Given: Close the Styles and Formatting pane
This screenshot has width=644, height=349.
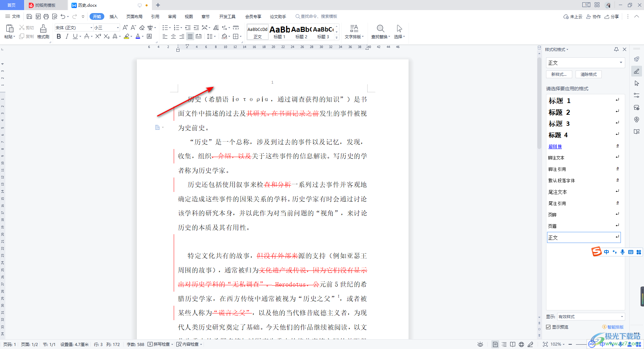Looking at the screenshot, I should 625,49.
